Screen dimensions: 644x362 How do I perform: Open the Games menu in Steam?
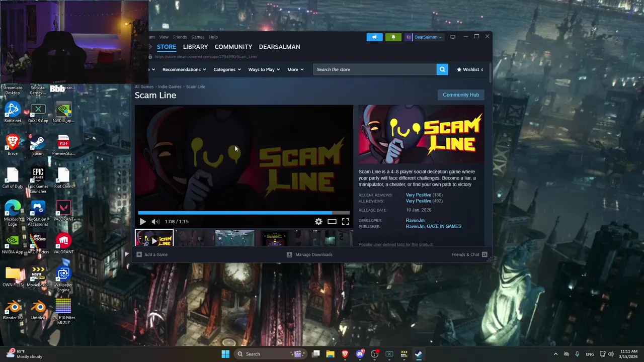tap(198, 37)
